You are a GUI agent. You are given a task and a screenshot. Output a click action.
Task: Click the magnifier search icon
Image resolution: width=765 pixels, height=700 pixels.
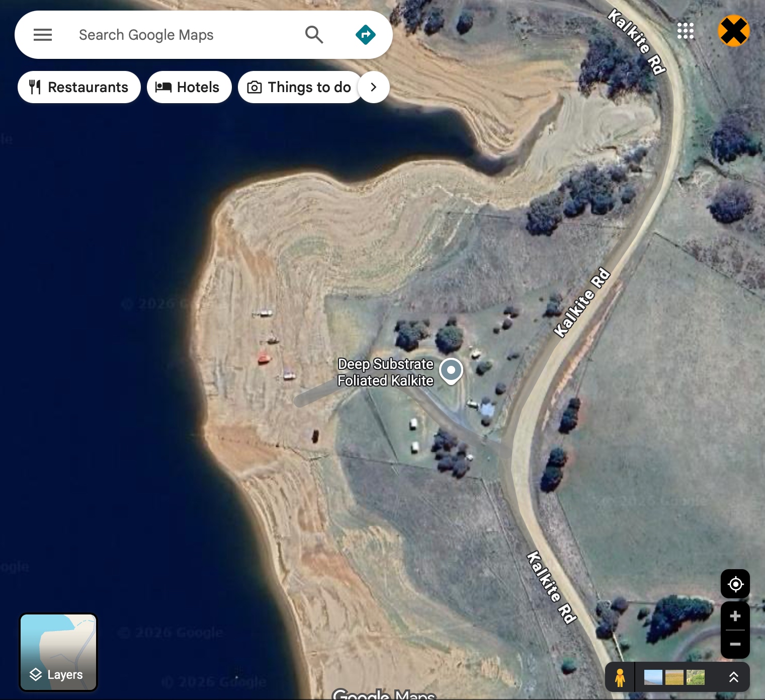314,35
